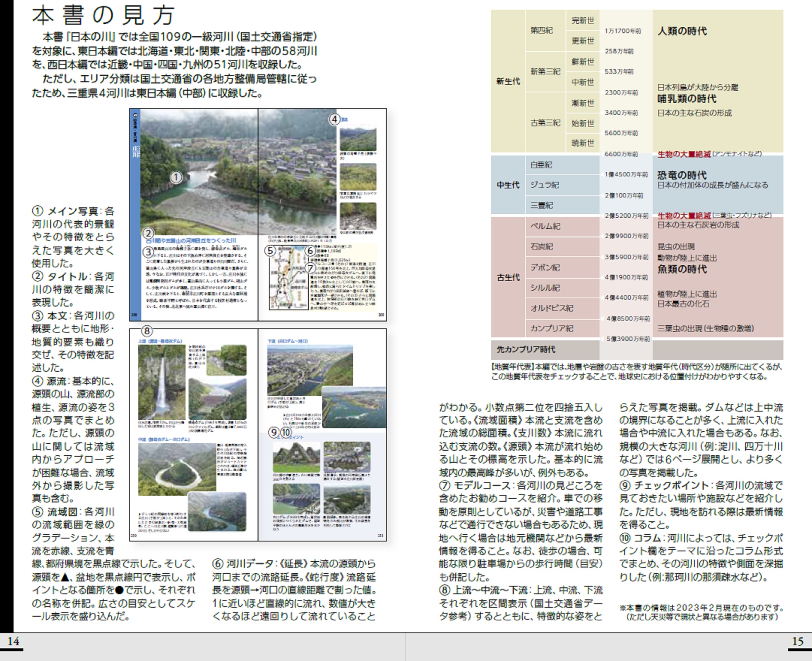
Task: Click the 新生代 era cell
Action: (x=508, y=81)
